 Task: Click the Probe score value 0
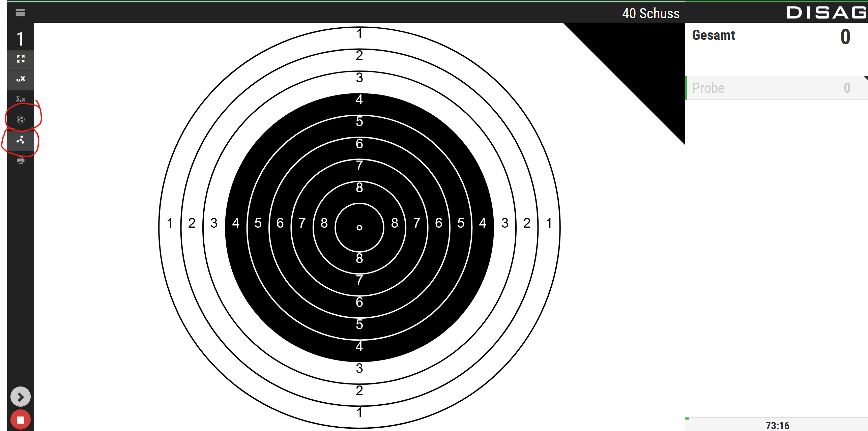coord(847,88)
